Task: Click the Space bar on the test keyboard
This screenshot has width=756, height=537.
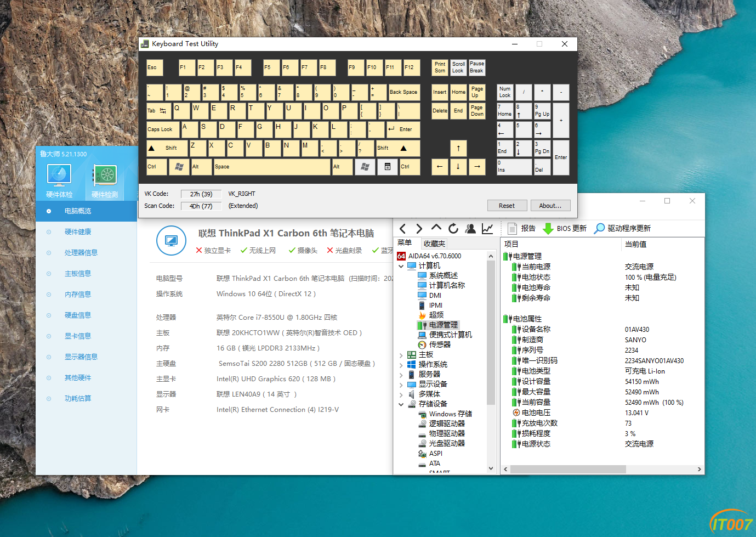Action: [272, 167]
